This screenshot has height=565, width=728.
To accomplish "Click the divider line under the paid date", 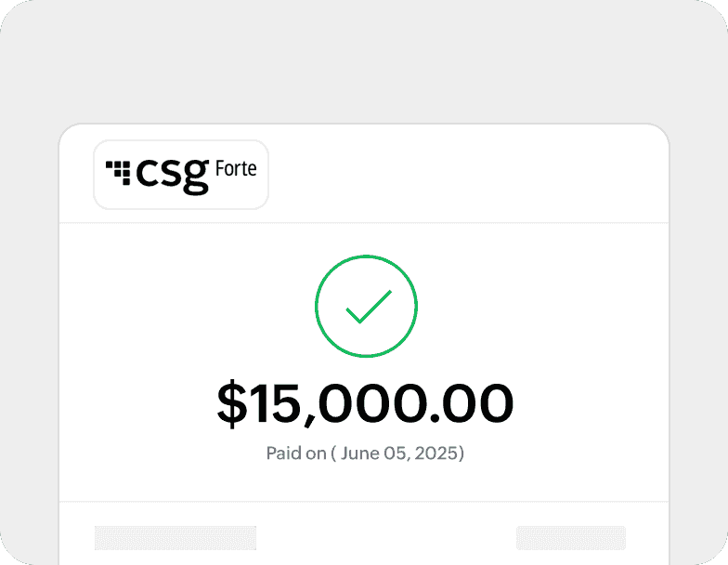I will pos(364,502).
